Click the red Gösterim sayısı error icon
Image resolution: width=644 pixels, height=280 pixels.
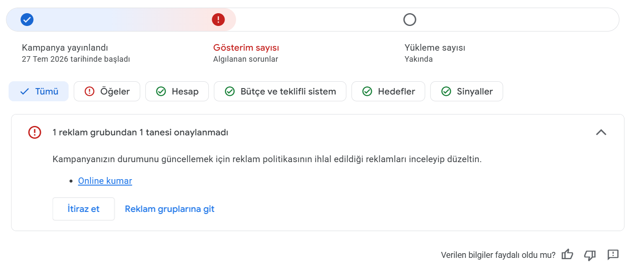(218, 20)
